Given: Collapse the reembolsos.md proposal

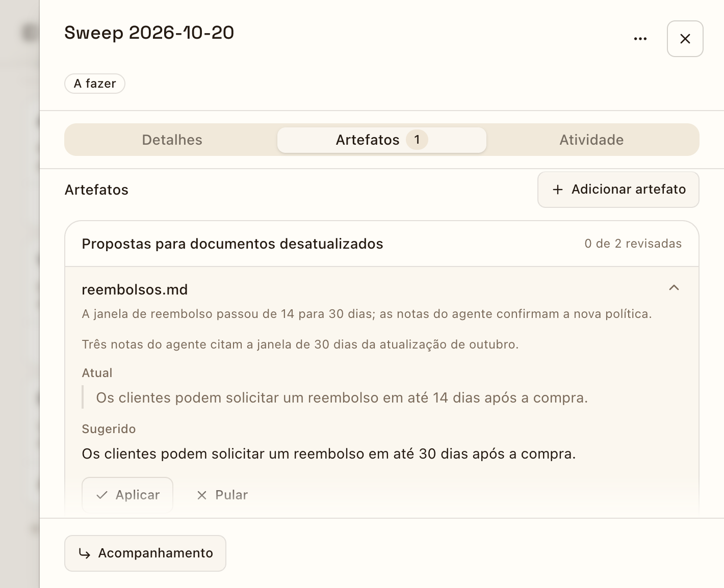Looking at the screenshot, I should tap(674, 288).
